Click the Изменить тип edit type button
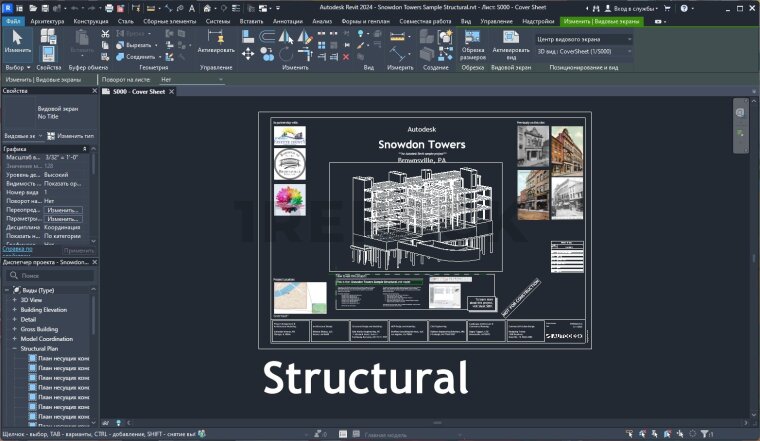 coord(70,135)
